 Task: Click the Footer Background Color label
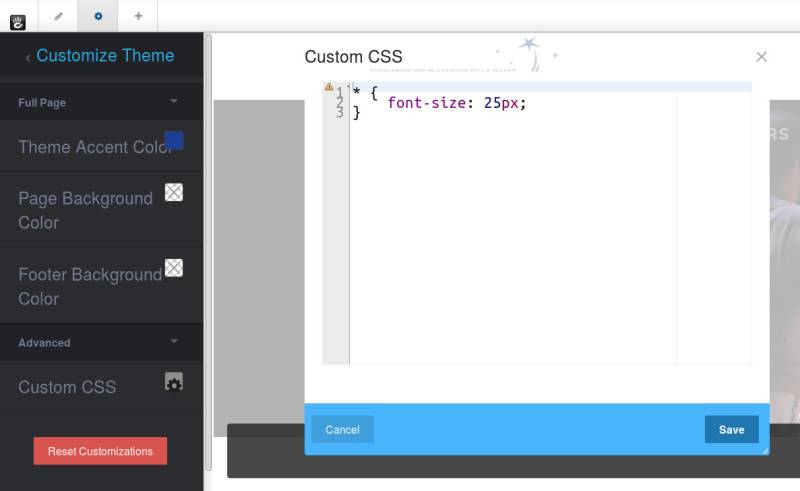point(90,286)
